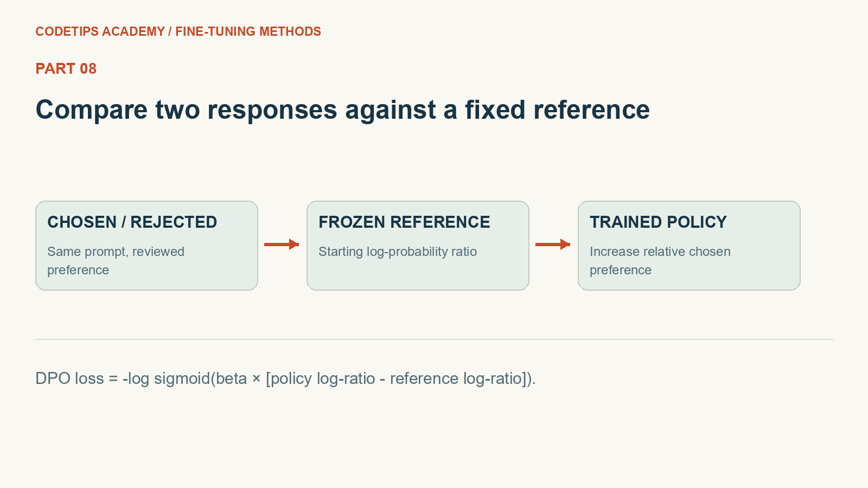868x488 pixels.
Task: Click the 'Starting log-probability ratio' text
Action: tap(398, 252)
